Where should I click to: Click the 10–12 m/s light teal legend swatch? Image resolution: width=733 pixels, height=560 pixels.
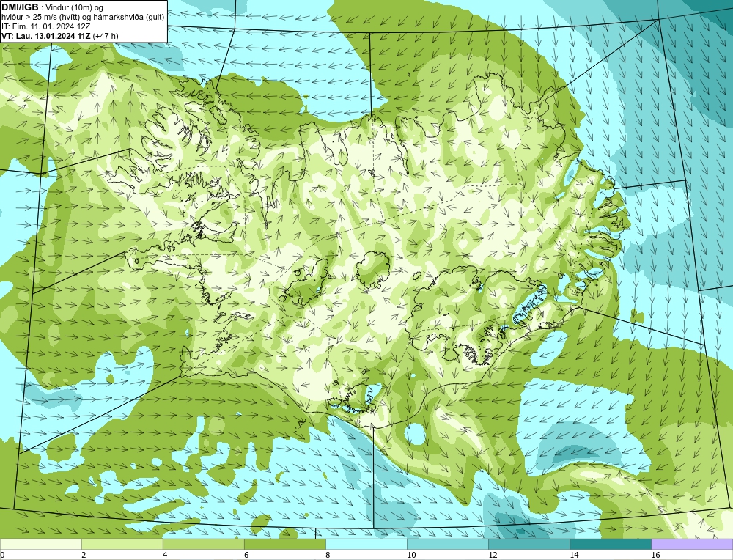[x=448, y=544]
